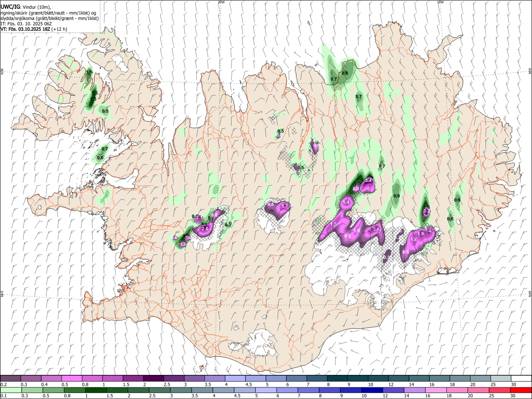Click the dark purple 0.2 snow scale swatch
532x399 pixels.
pyautogui.click(x=11, y=379)
